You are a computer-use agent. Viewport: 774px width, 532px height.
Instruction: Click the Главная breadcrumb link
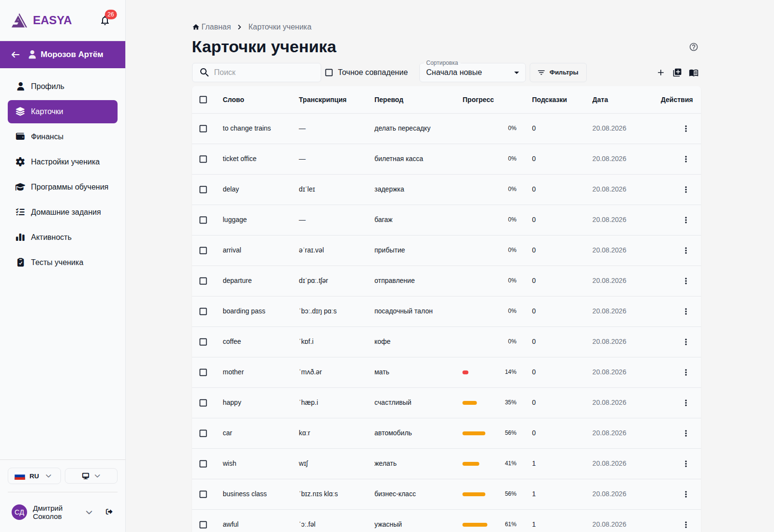click(x=216, y=27)
